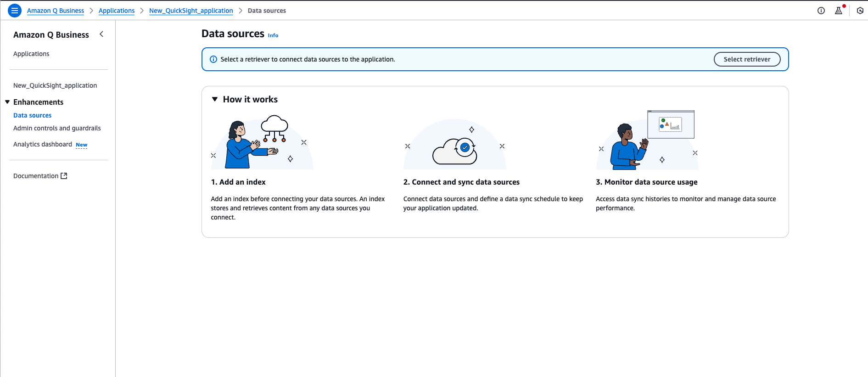Open New_QuickSight_application breadcrumb link
Viewport: 868px width, 377px height.
191,11
